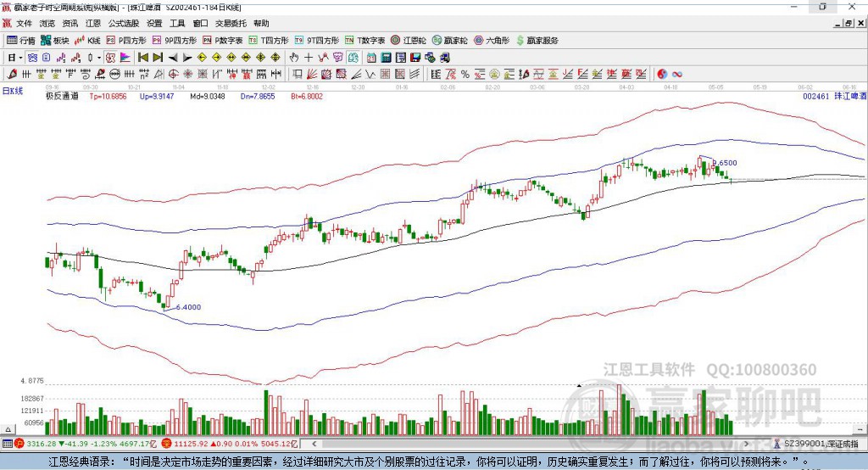868x470 pixels.
Task: Open the 帮助 menu
Action: 261,23
